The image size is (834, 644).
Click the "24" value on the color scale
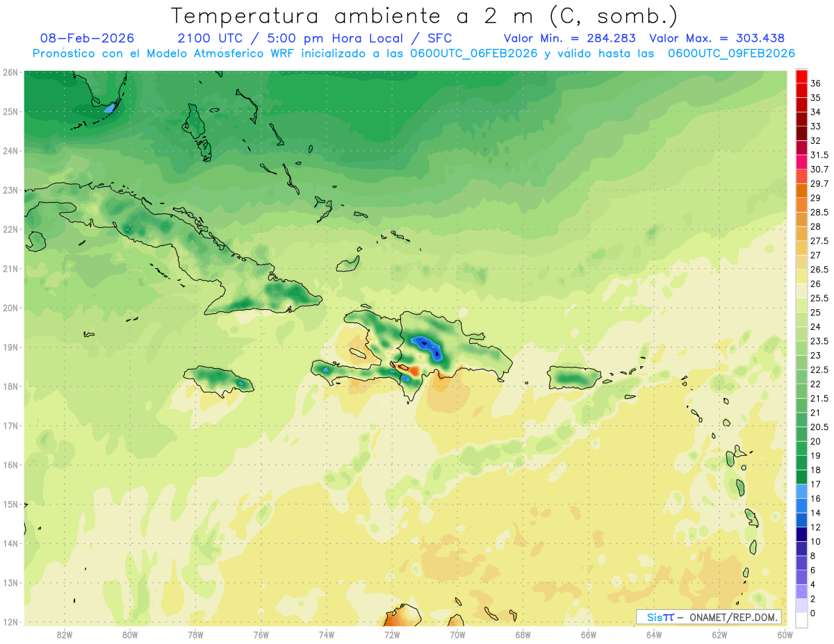[x=816, y=327]
